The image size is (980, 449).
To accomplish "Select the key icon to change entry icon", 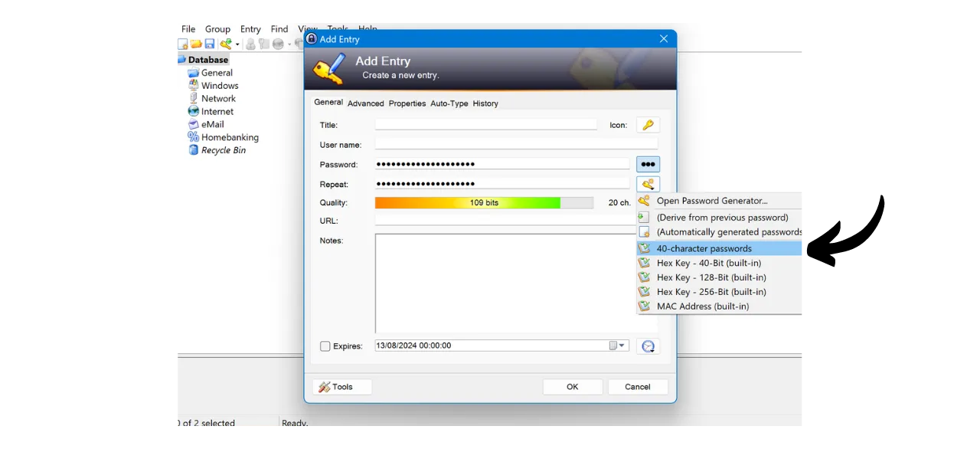I will pyautogui.click(x=648, y=124).
